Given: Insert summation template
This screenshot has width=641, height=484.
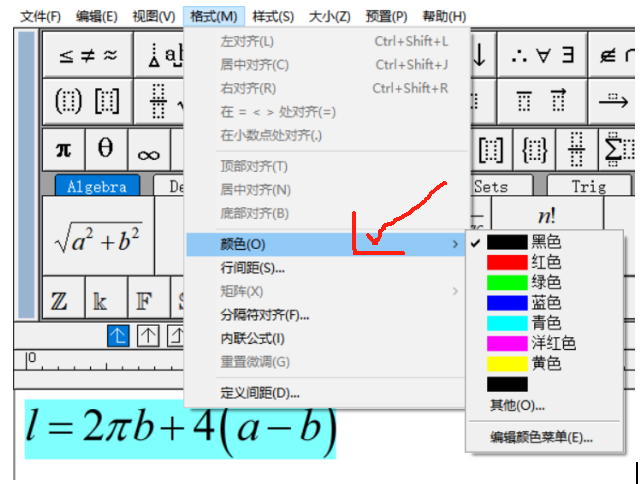Looking at the screenshot, I should click(x=617, y=149).
